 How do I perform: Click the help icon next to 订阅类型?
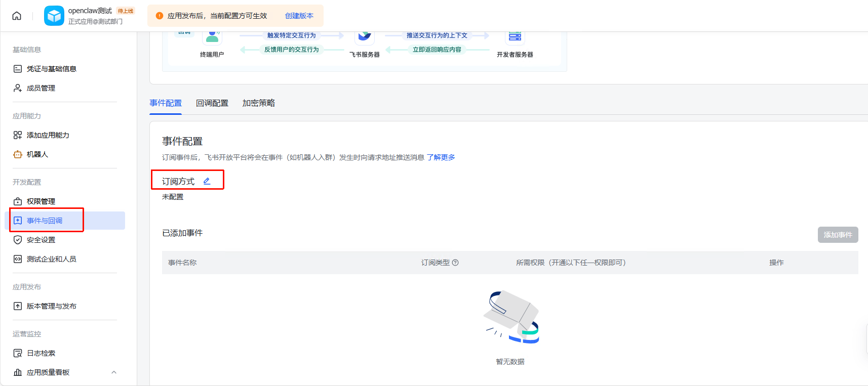click(455, 263)
